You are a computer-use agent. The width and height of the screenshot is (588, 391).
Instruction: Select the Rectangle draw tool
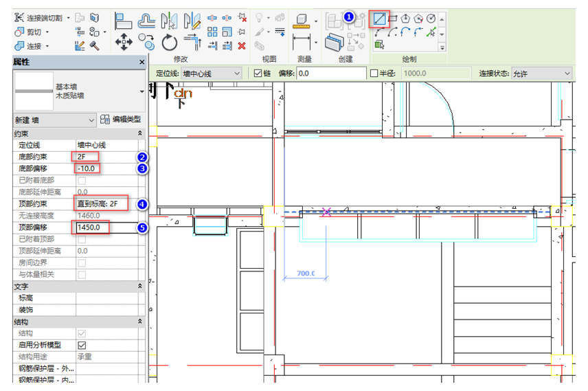click(x=393, y=19)
